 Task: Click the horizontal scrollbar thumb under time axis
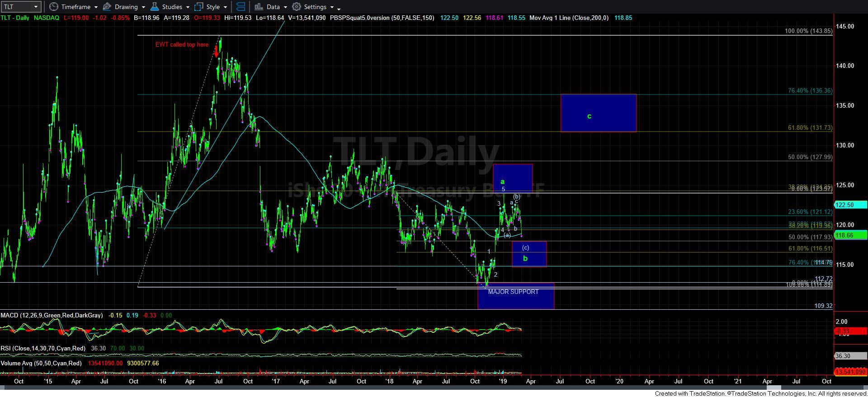774,388
